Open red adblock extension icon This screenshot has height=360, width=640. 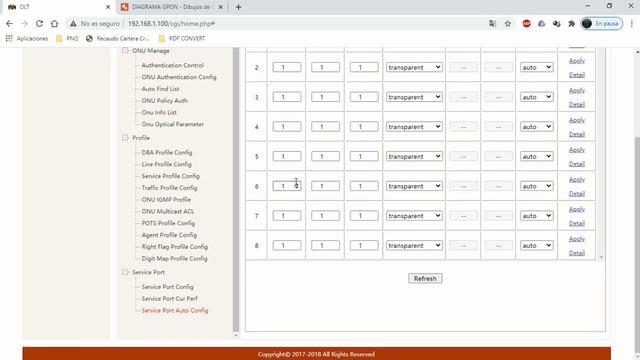click(x=527, y=24)
